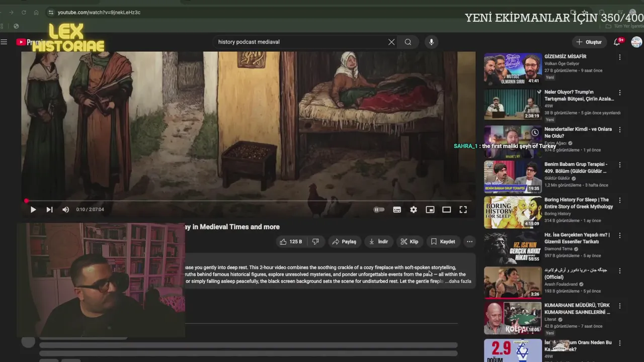Open 'Benim Babam Grup Terapisi' video title
The image size is (644, 362).
(x=576, y=168)
